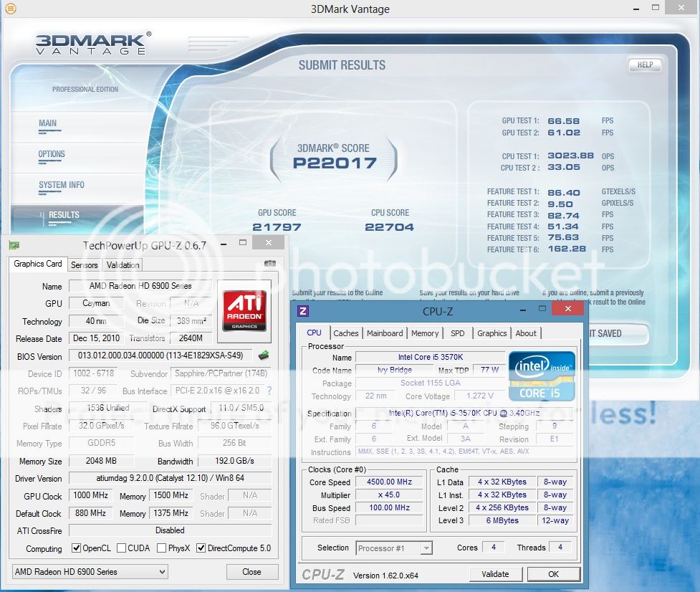Click the GPU-Z camera screenshot icon
700x592 pixels.
tap(269, 264)
